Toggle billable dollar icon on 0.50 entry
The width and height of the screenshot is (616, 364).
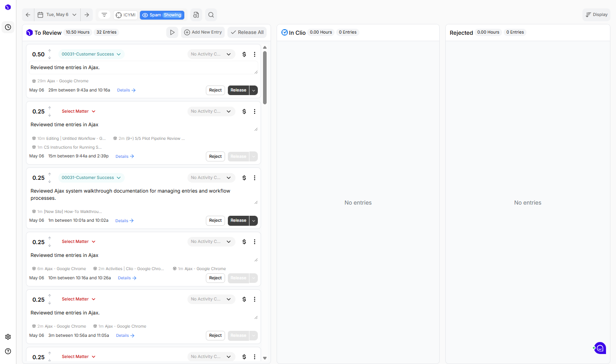(x=244, y=54)
